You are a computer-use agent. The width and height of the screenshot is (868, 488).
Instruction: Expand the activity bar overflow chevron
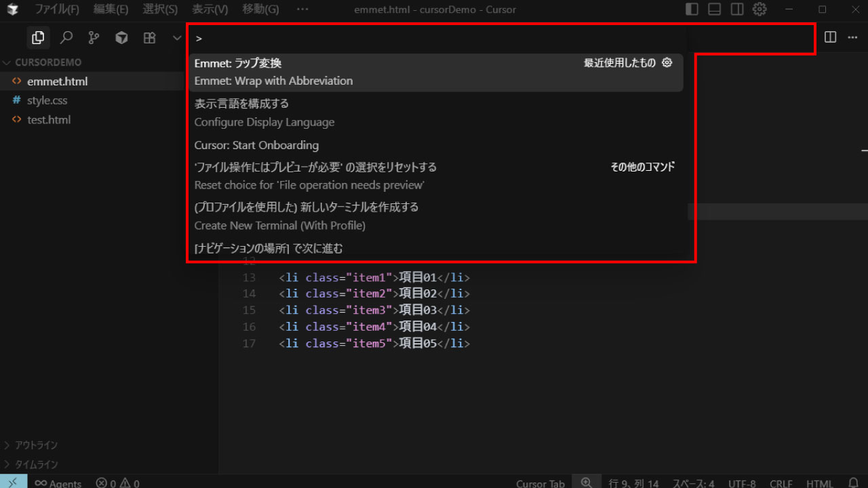pos(177,38)
